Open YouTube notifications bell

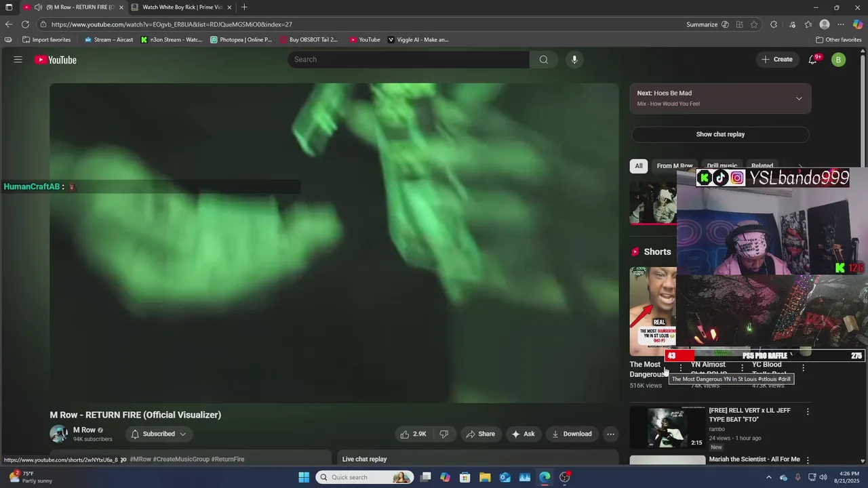pos(813,60)
